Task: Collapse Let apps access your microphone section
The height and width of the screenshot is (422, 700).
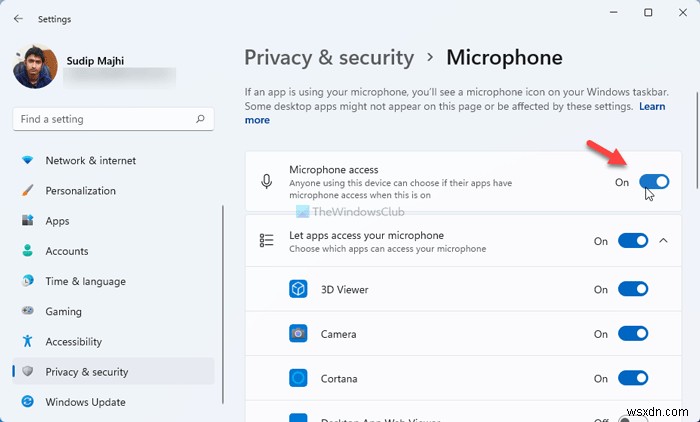Action: point(664,241)
